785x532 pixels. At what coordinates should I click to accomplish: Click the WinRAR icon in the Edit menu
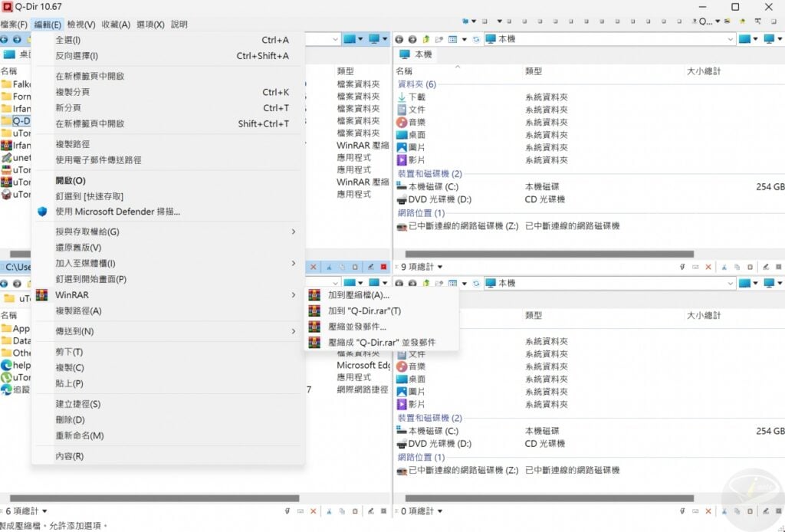[x=41, y=294]
